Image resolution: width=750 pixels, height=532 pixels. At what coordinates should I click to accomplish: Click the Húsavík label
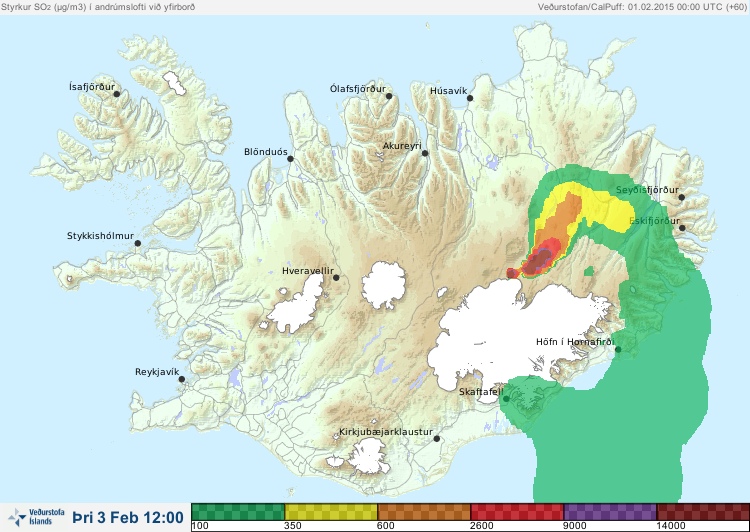pos(448,91)
